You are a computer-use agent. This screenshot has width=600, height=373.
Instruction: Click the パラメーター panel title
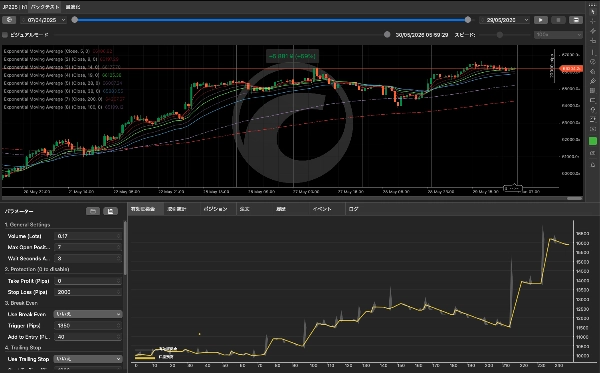coord(19,211)
